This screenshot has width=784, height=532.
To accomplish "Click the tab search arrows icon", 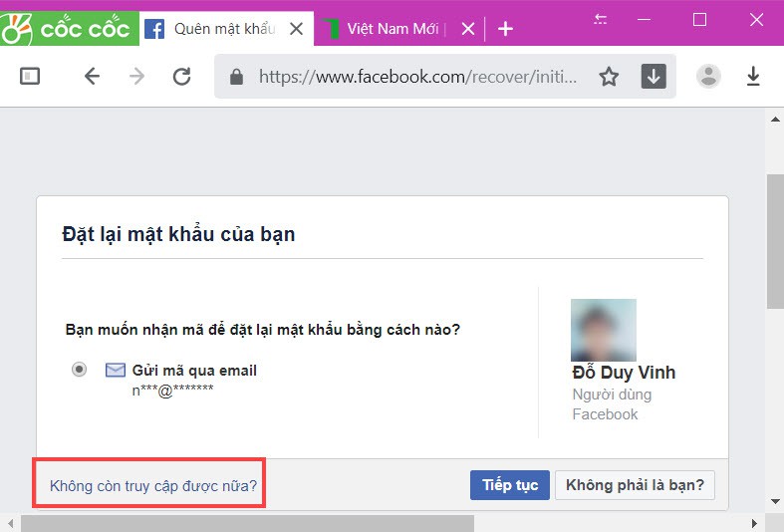I will 600,20.
